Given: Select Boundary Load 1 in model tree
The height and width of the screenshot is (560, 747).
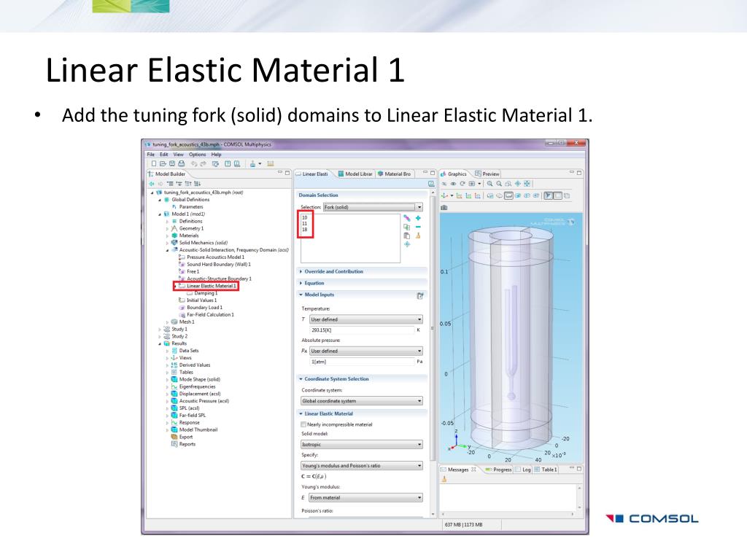Looking at the screenshot, I should point(204,308).
